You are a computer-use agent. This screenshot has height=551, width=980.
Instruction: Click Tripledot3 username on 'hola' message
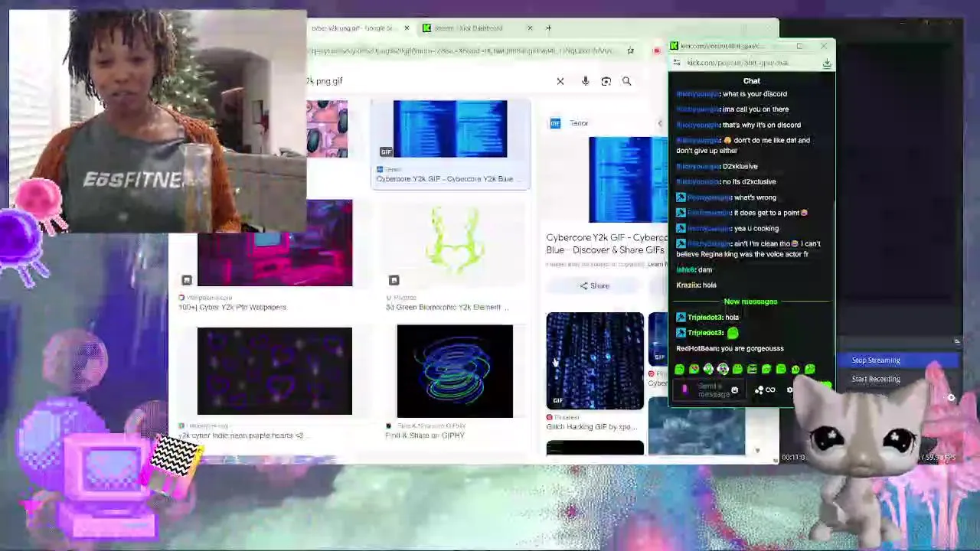[x=704, y=318]
